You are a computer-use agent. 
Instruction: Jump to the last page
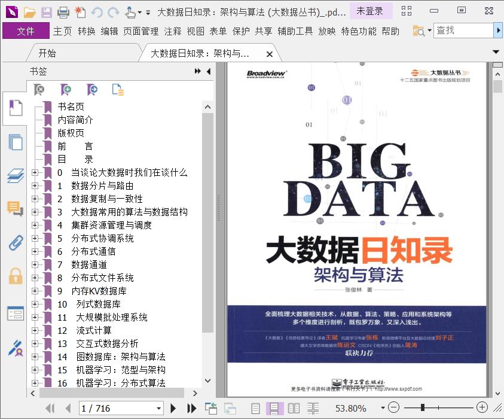pyautogui.click(x=191, y=409)
